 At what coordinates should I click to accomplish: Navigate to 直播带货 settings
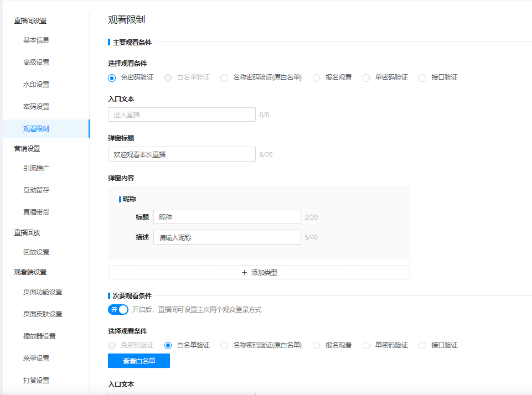tap(36, 212)
